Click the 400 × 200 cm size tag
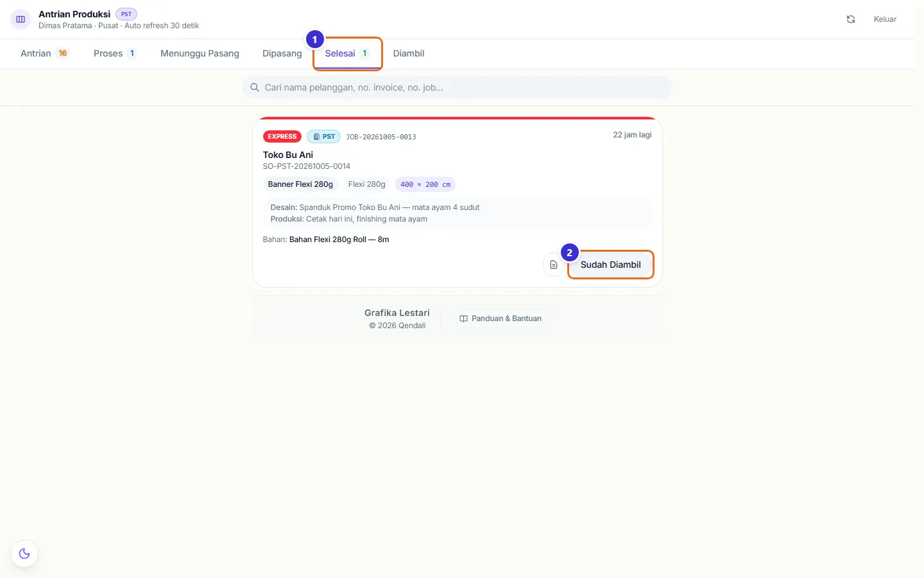 click(x=425, y=184)
